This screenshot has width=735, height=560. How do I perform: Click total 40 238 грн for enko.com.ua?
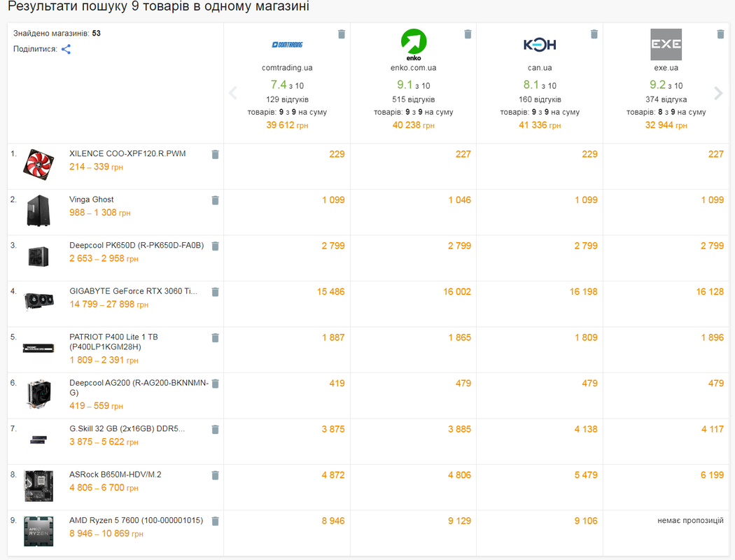414,125
